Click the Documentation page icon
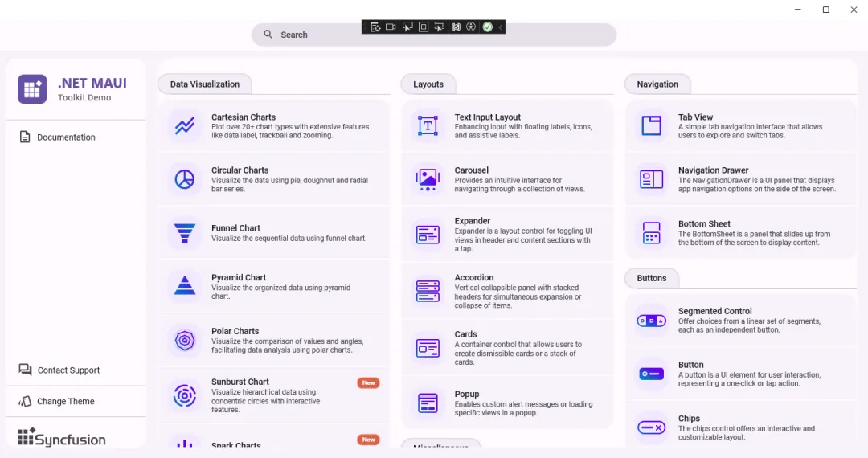868x458 pixels. [x=25, y=137]
